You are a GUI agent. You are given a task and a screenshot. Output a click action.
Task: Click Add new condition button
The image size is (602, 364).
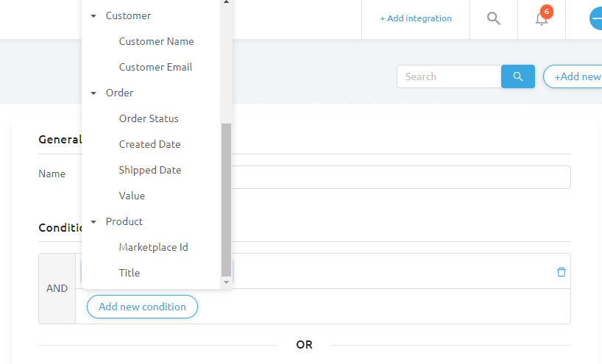pyautogui.click(x=142, y=307)
